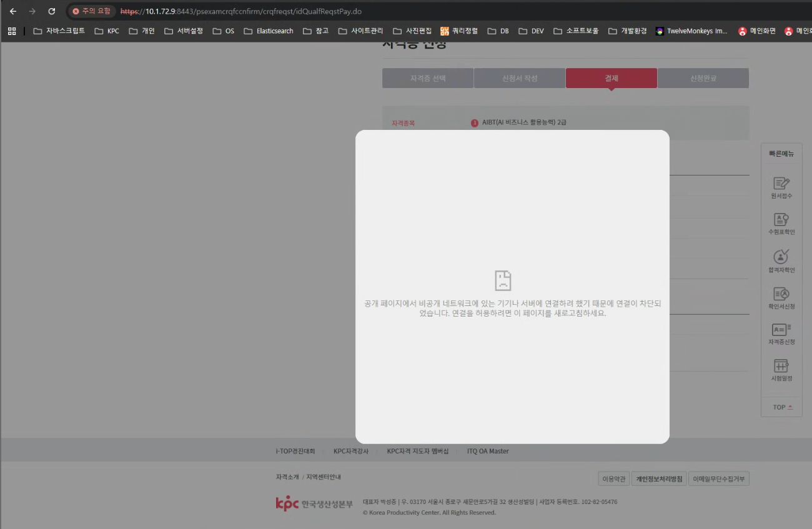
Task: Jump to TOP via quick menu
Action: (782, 407)
